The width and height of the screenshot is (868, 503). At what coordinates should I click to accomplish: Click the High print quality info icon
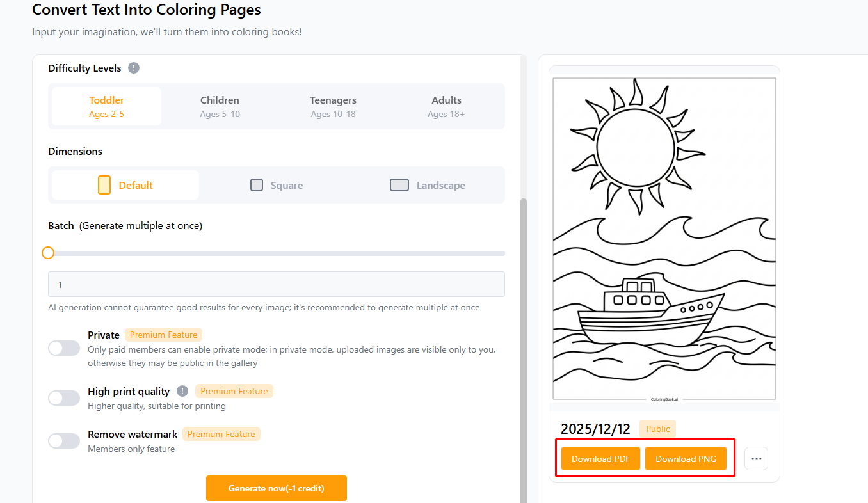tap(182, 391)
